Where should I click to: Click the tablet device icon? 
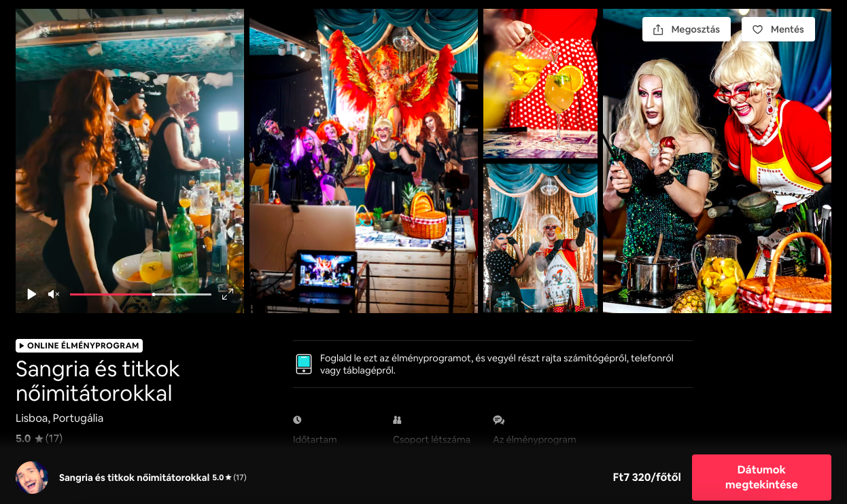click(303, 364)
